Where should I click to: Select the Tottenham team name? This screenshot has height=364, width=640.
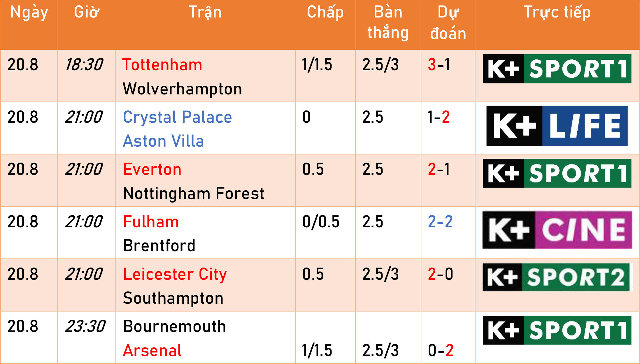[x=162, y=64]
